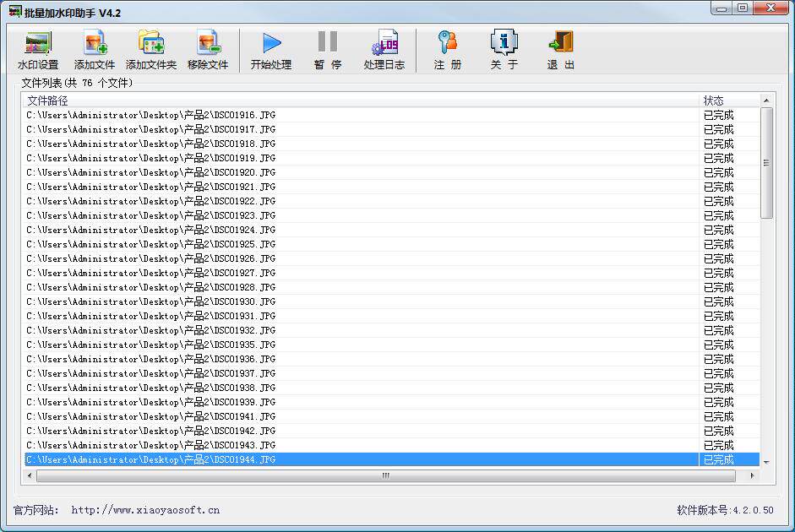Open the 注册 registration dialog
The height and width of the screenshot is (532, 795).
pyautogui.click(x=447, y=50)
